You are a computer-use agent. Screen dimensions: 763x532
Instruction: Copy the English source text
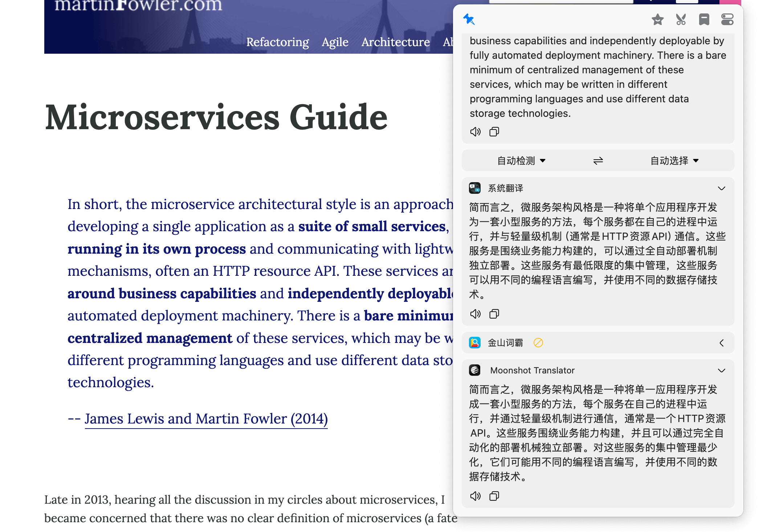[x=494, y=132]
